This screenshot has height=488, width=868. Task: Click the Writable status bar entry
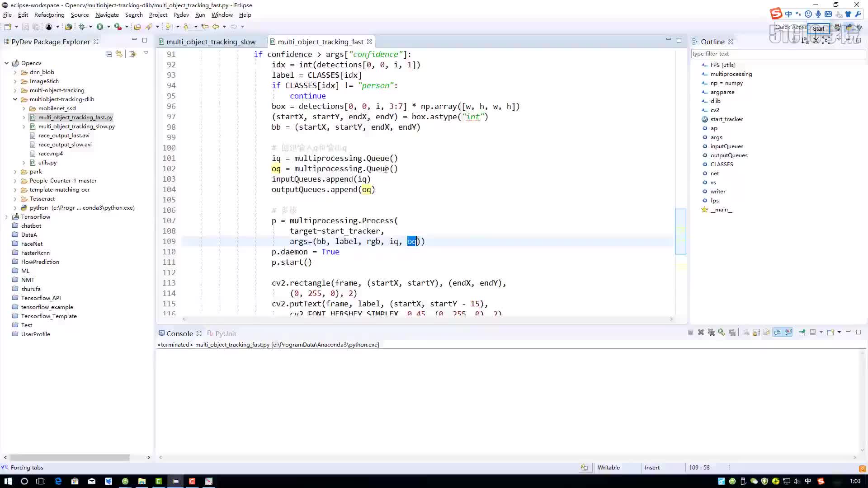(x=609, y=468)
